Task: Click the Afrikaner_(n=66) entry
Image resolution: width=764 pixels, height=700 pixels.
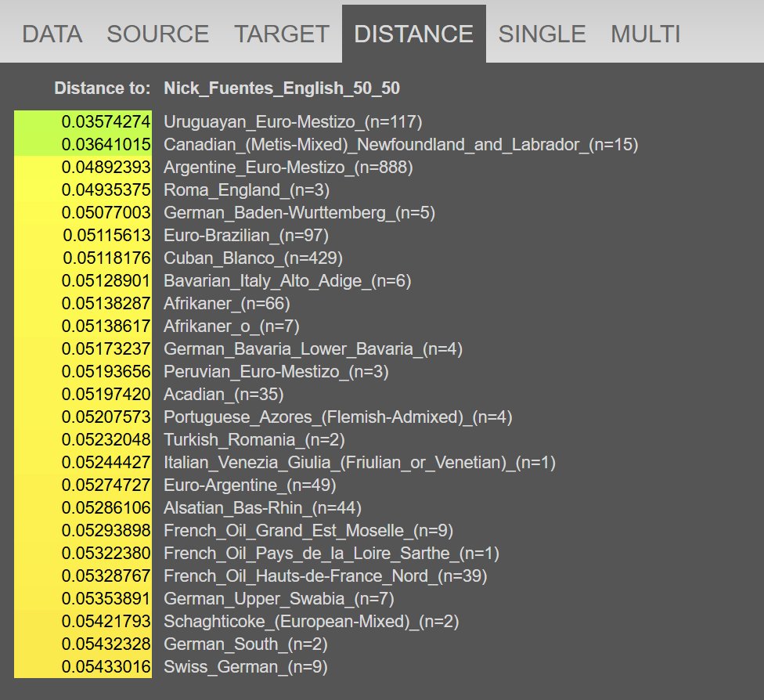Action: tap(227, 304)
